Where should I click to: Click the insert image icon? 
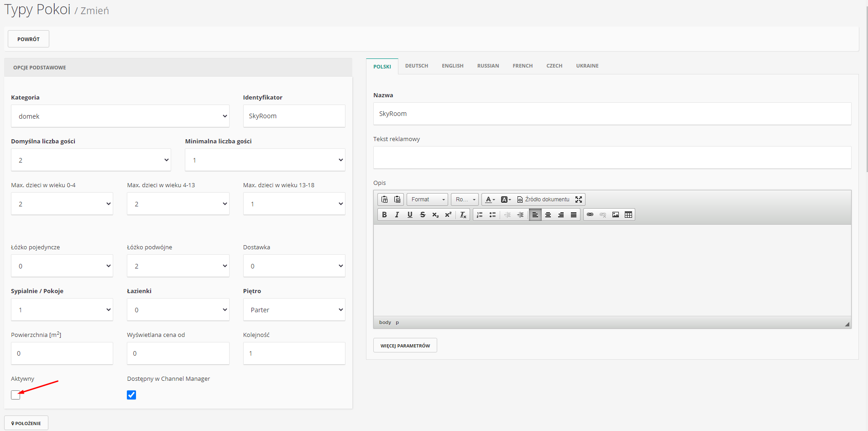coord(616,215)
